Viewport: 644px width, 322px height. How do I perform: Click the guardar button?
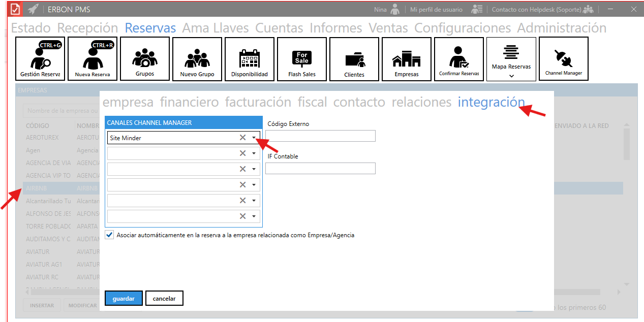[124, 299]
